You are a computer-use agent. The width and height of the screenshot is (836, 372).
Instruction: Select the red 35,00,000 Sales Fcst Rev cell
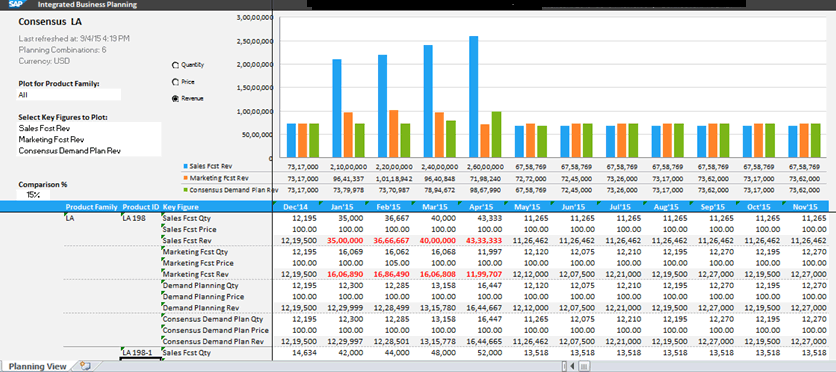pos(346,240)
